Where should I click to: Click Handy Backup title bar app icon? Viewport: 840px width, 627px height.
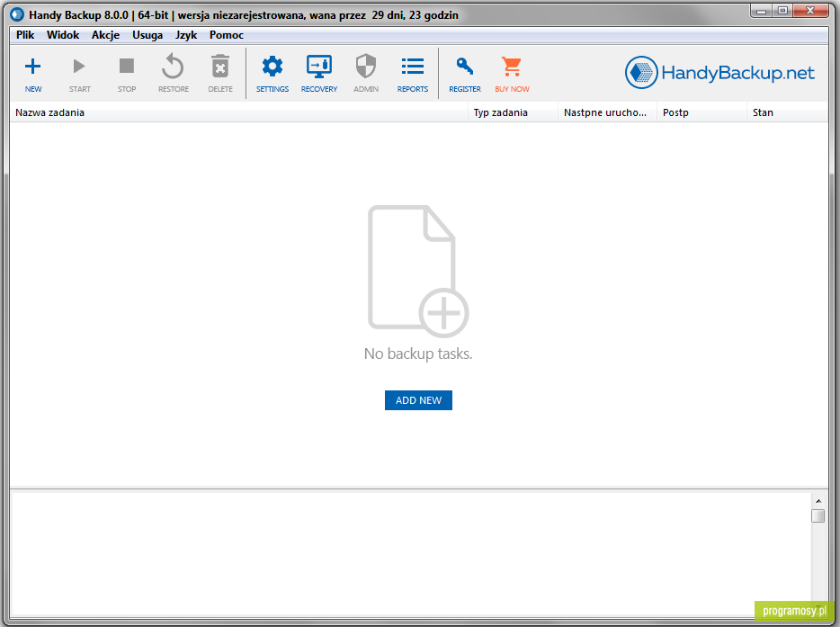pyautogui.click(x=18, y=14)
